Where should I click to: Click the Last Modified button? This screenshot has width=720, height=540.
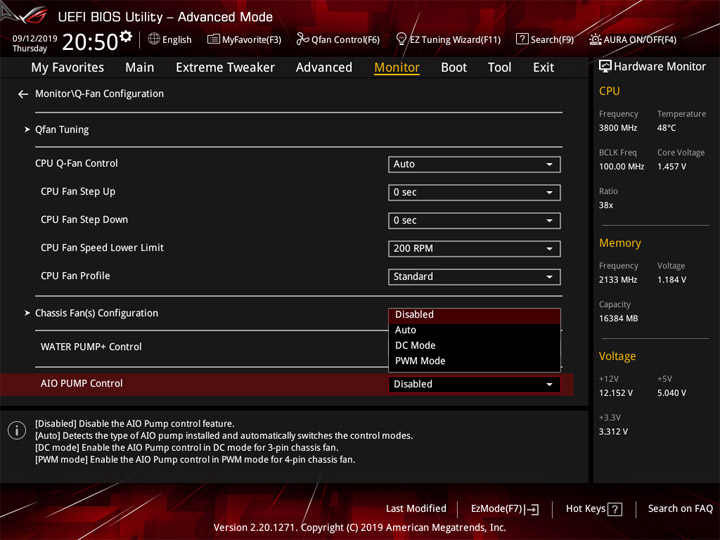pyautogui.click(x=416, y=509)
